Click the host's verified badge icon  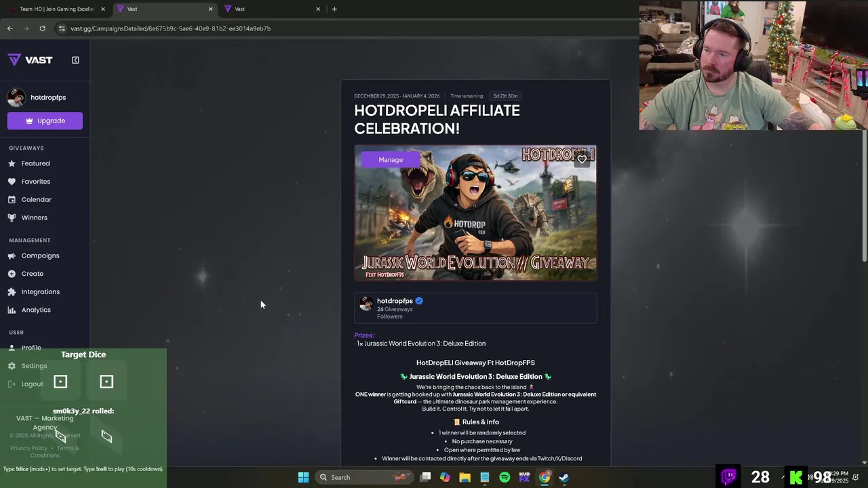click(x=419, y=301)
